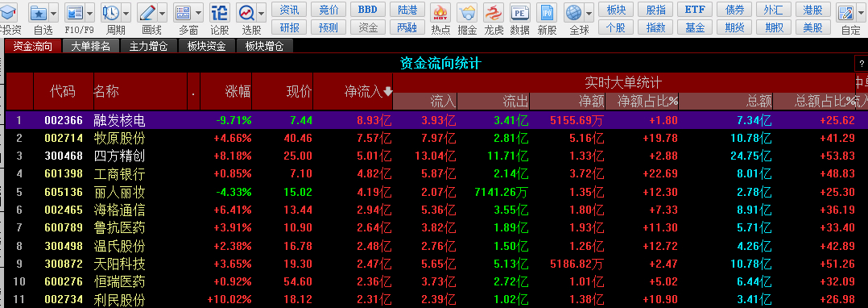
Task: Select the 牧原股份 stock name
Action: [119, 139]
